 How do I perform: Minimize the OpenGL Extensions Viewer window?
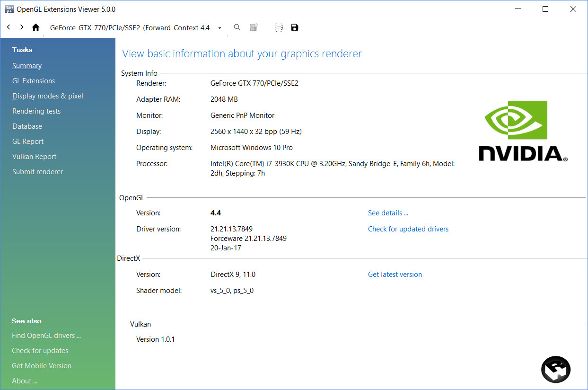[x=518, y=9]
